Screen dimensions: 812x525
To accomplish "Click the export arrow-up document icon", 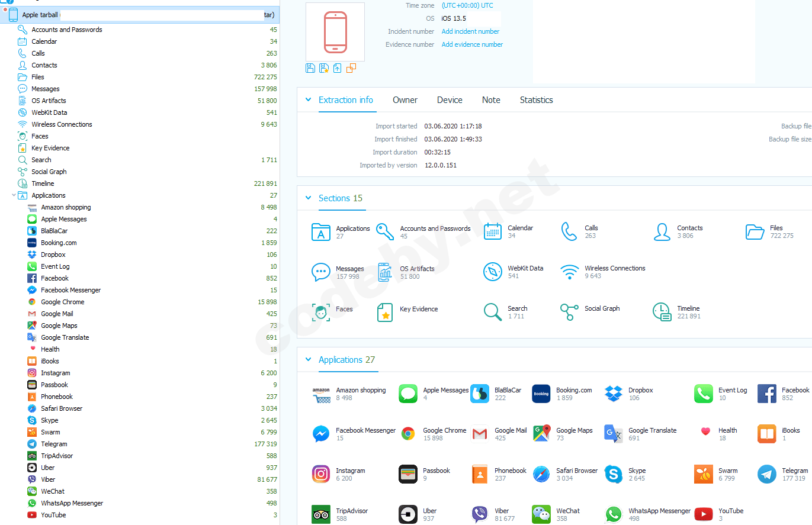I will tap(338, 68).
